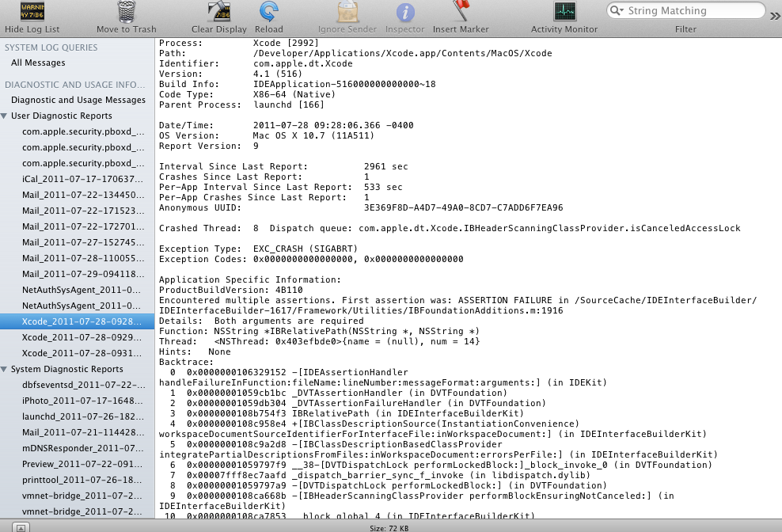Open the dbfseventsd_2011-07-22 system report
The height and width of the screenshot is (532, 782).
click(x=78, y=385)
